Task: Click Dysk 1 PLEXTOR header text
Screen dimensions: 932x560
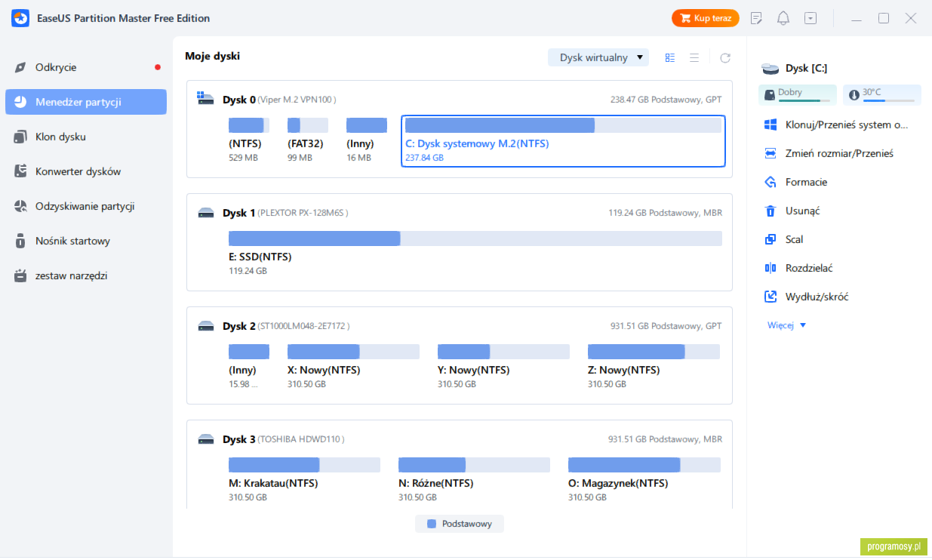Action: click(285, 213)
